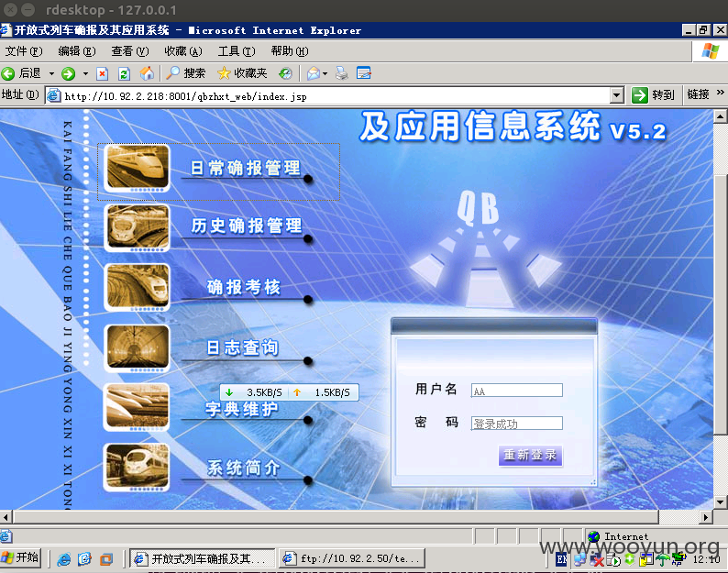Click the 开始 Start button
The height and width of the screenshot is (573, 728).
pos(20,557)
